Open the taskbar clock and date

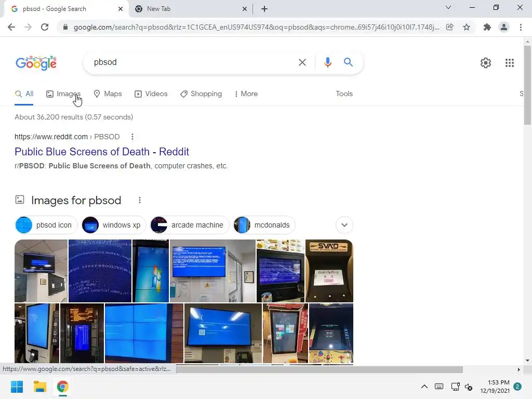[495, 387]
